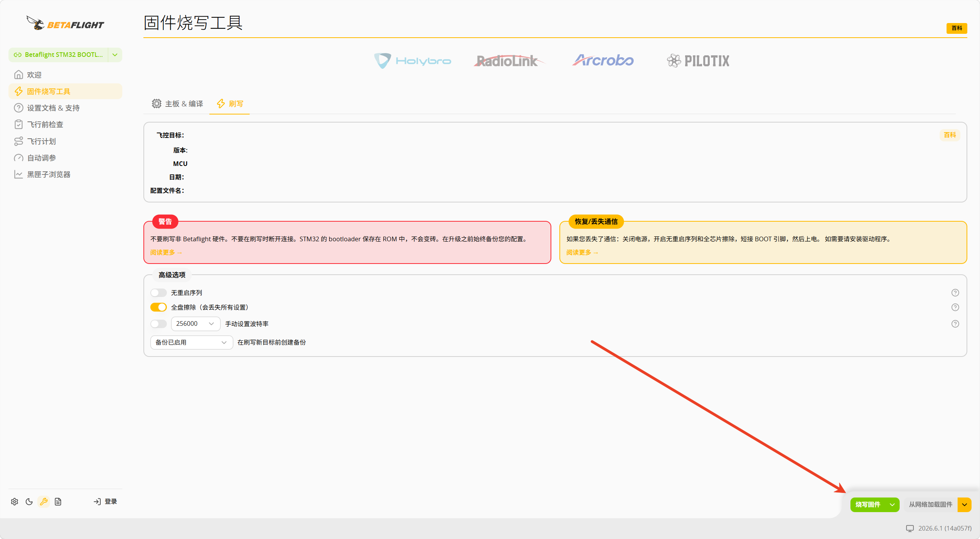Viewport: 980px width, 539px height.
Task: Click the PILOTIX sponsor logo
Action: [698, 61]
